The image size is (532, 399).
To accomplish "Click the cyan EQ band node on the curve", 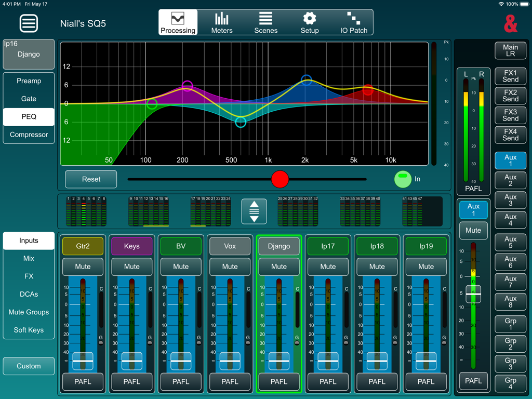I will click(x=241, y=122).
